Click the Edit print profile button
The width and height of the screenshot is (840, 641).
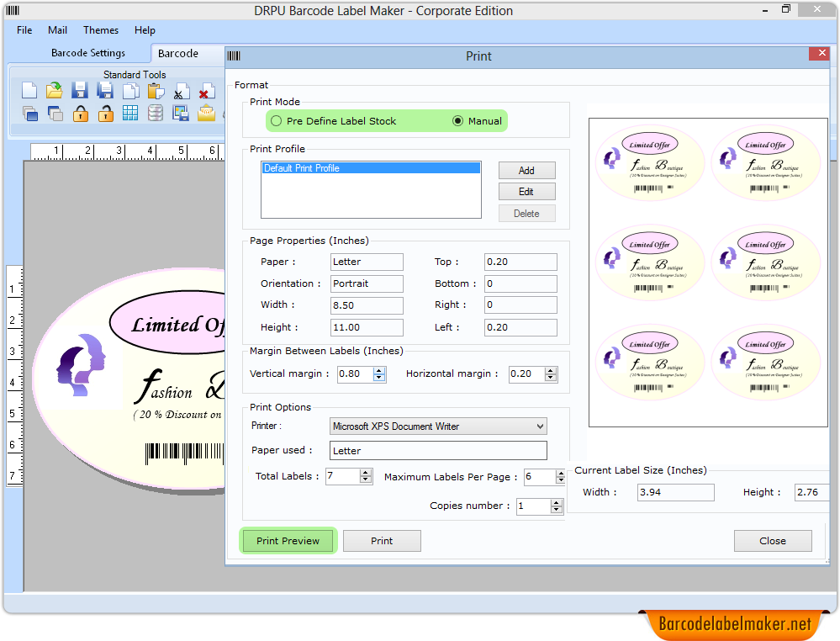pyautogui.click(x=526, y=192)
